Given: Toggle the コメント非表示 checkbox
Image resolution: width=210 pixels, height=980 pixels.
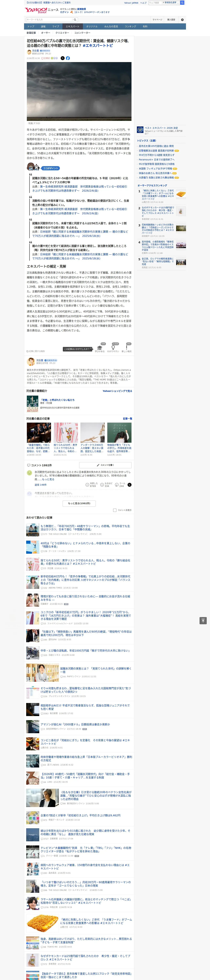Looking at the screenshot, I should click(115, 510).
